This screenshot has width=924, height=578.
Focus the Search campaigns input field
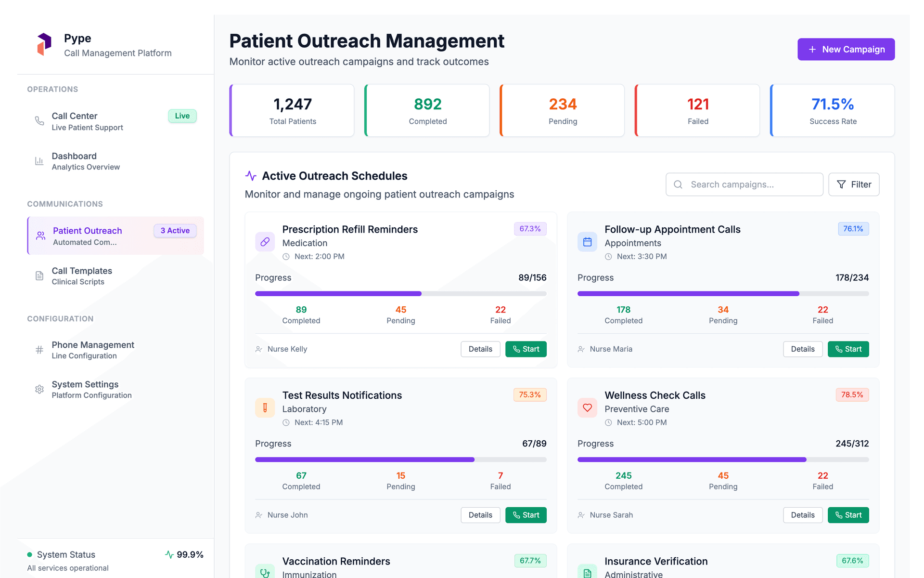coord(744,184)
